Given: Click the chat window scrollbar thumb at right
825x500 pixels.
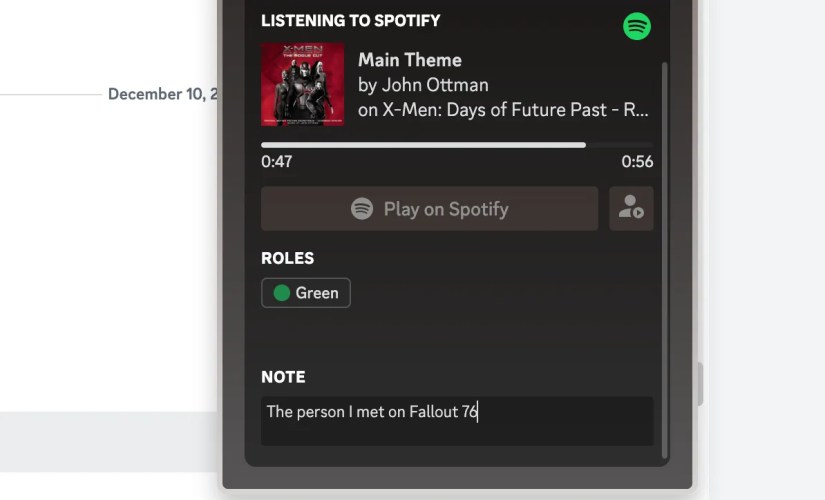Looking at the screenshot, I should [x=700, y=384].
